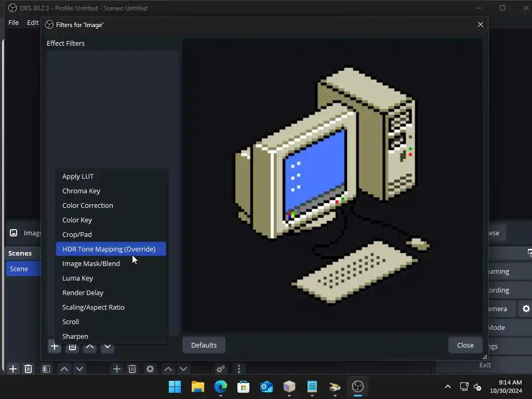Open Outlook from taskbar
The height and width of the screenshot is (399, 532).
pyautogui.click(x=267, y=387)
